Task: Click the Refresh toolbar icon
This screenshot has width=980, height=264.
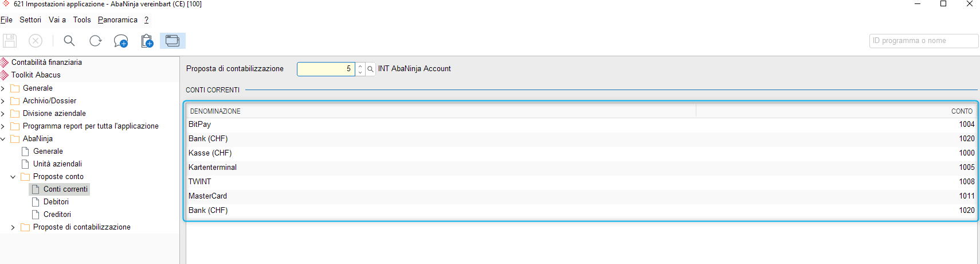Action: [x=95, y=41]
